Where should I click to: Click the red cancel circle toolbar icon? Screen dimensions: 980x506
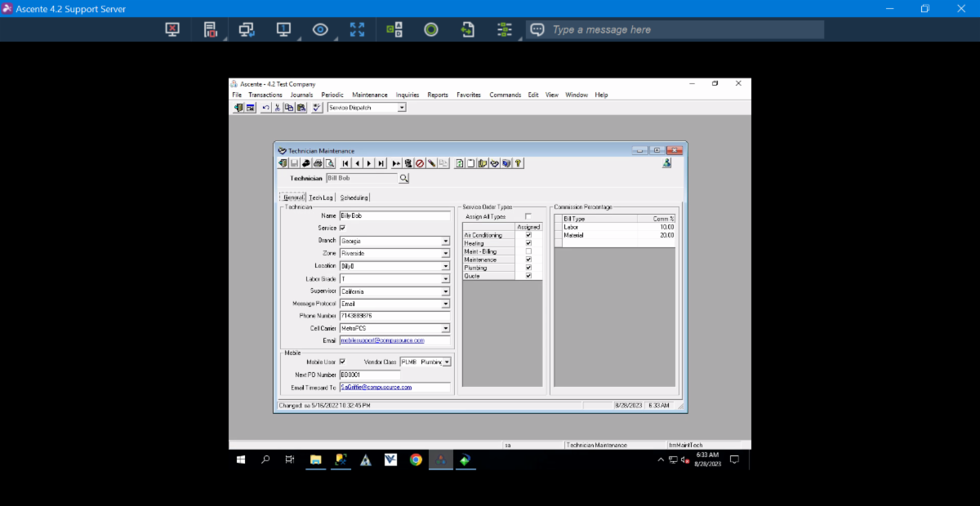pyautogui.click(x=419, y=163)
